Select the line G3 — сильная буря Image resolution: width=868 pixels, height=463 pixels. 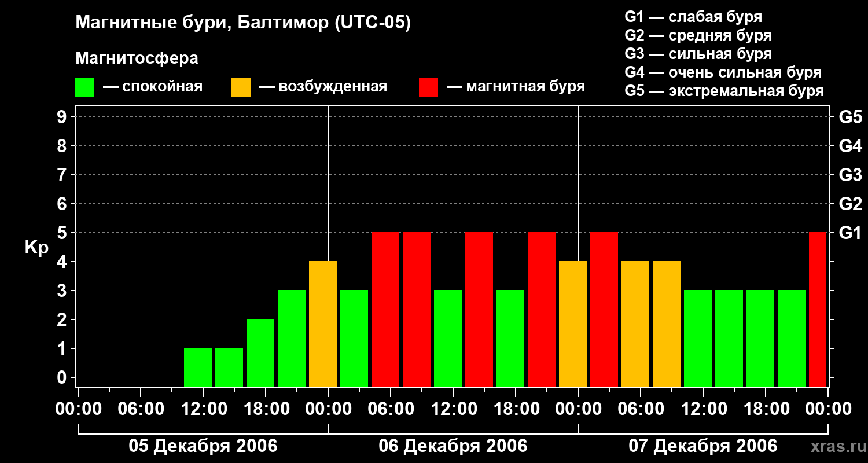tap(698, 54)
